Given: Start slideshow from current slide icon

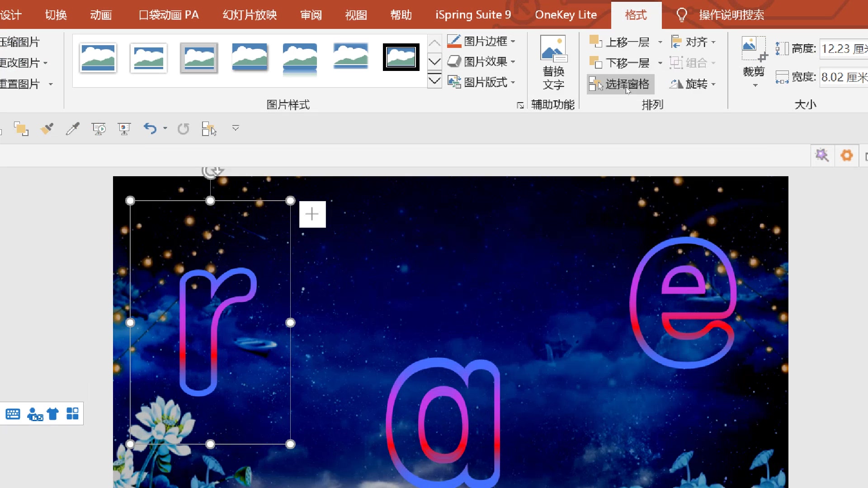Looking at the screenshot, I should [124, 129].
